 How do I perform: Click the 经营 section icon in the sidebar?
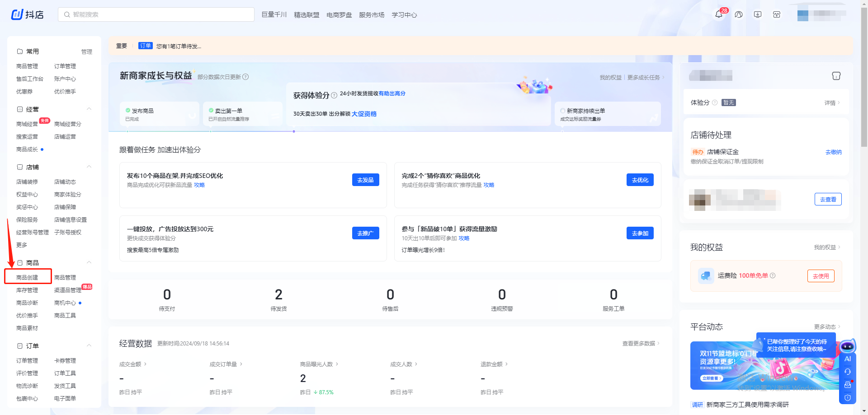tap(20, 109)
